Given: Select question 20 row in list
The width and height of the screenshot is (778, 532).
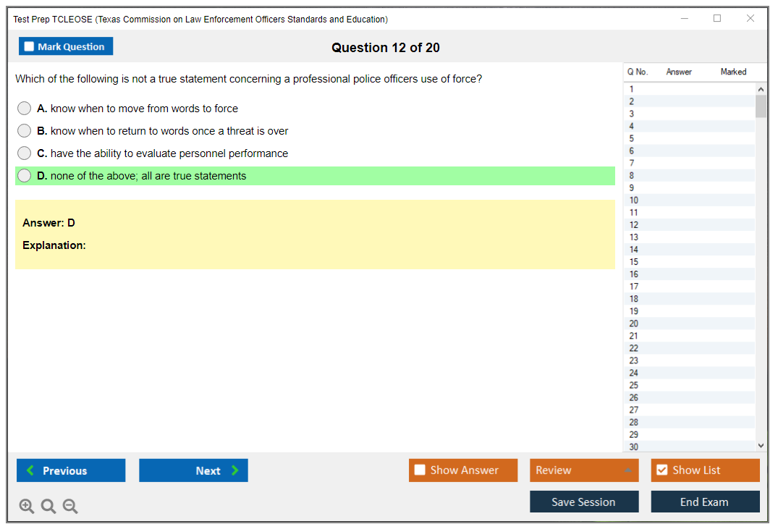Looking at the screenshot, I should [x=634, y=324].
